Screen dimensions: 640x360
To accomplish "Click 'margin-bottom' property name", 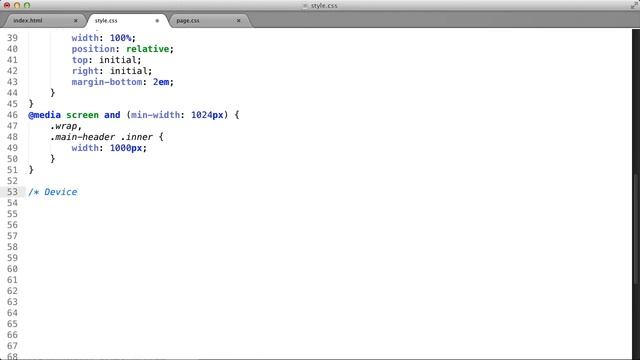I will coord(107,82).
